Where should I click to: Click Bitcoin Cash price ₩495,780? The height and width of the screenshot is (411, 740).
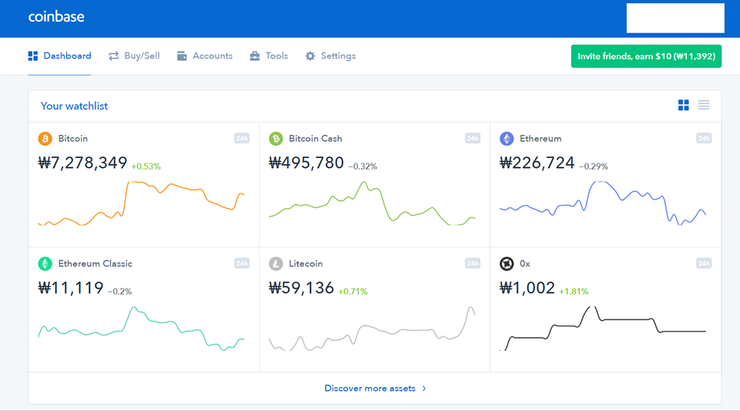coord(306,163)
